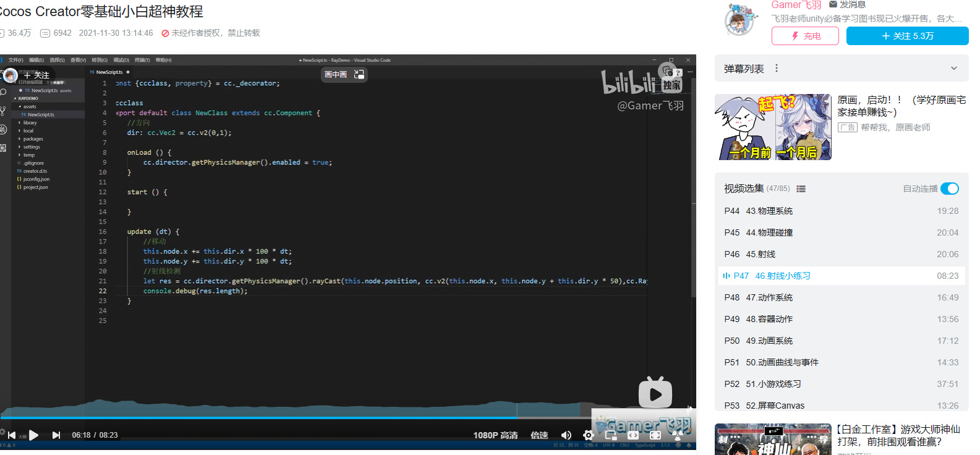This screenshot has width=980, height=455.
Task: Select episode P50 49.动画系统
Action: point(842,341)
